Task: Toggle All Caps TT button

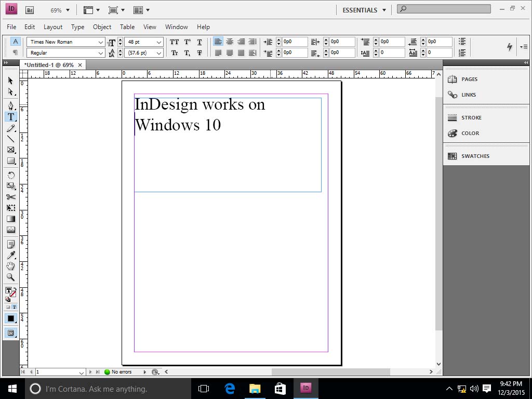Action: [x=174, y=42]
